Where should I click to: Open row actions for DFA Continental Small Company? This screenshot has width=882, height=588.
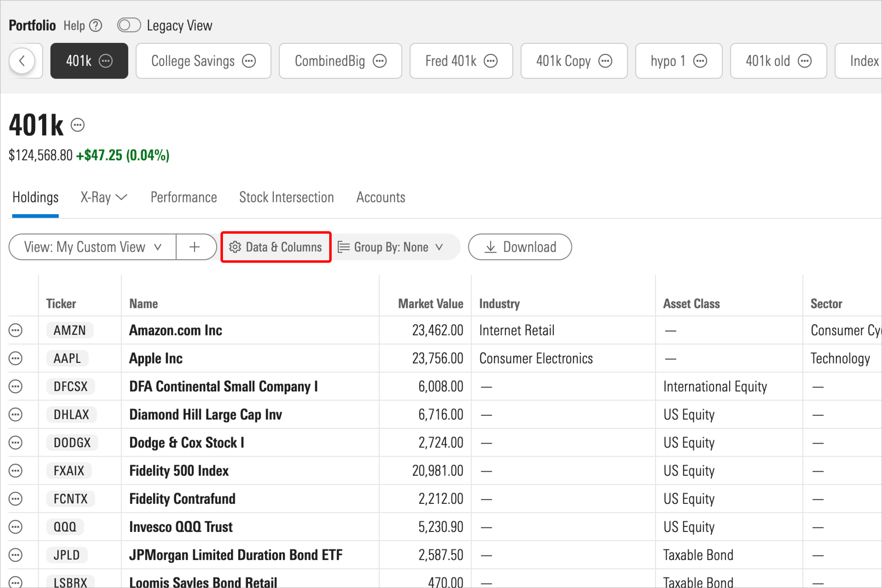pos(15,386)
